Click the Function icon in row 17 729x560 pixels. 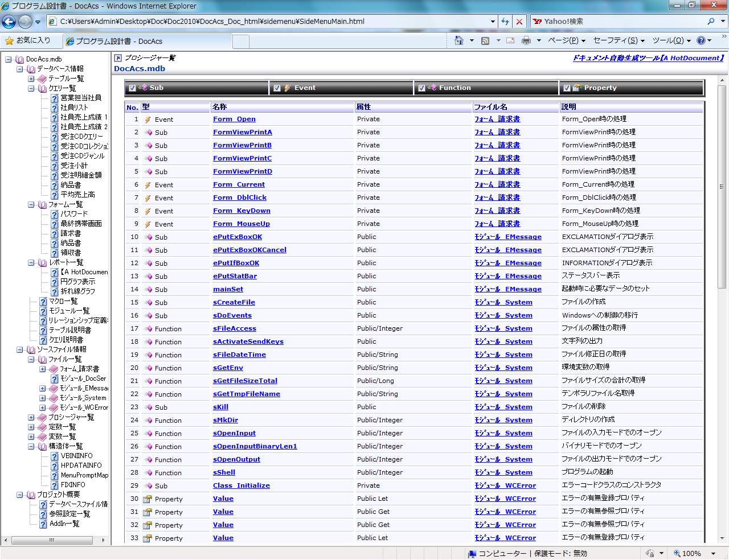click(148, 329)
